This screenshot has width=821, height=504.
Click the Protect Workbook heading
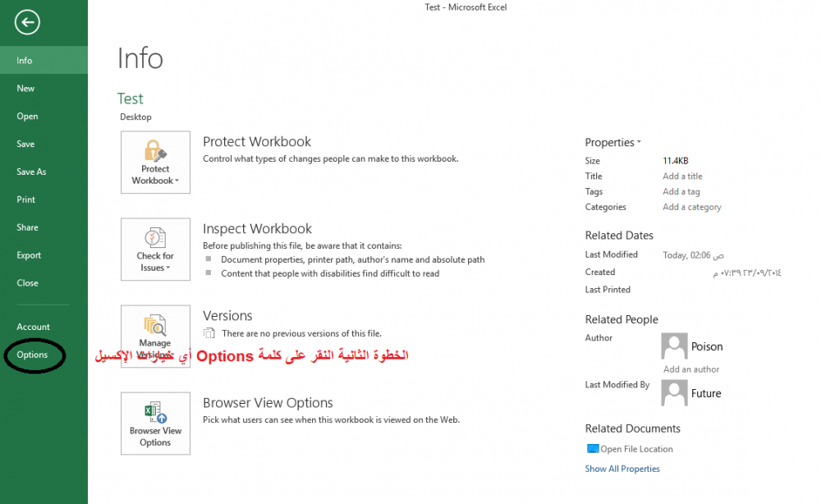(x=256, y=141)
